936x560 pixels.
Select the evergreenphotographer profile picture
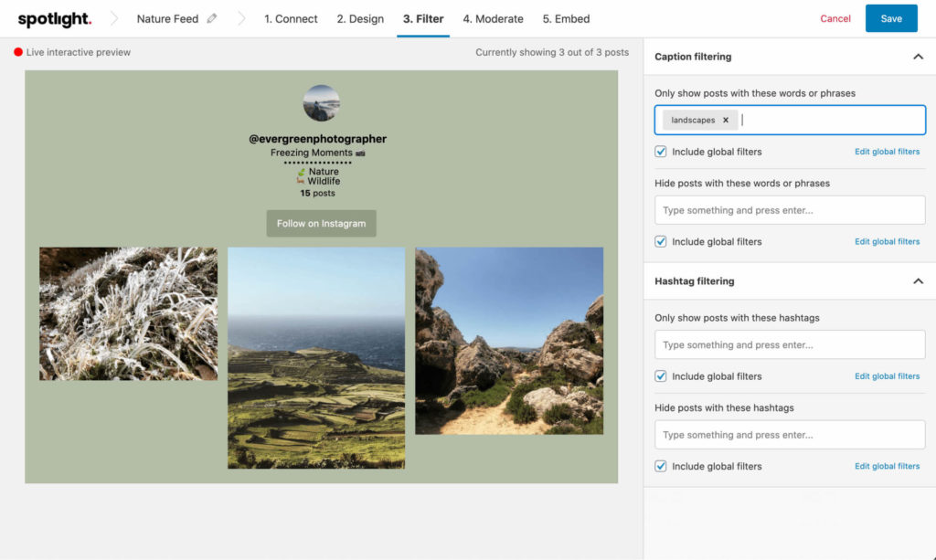[321, 104]
